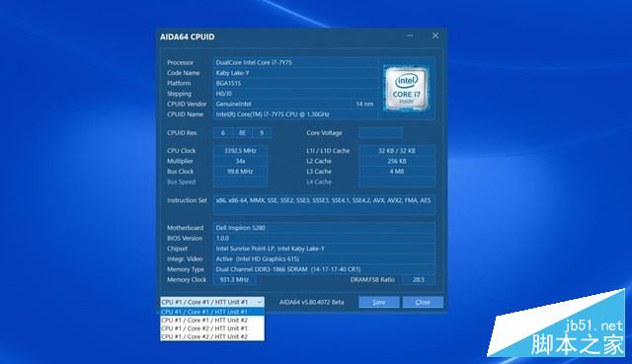Click the AIDA64 CPUID window title
Screen dimensions: 632x364
[187, 36]
